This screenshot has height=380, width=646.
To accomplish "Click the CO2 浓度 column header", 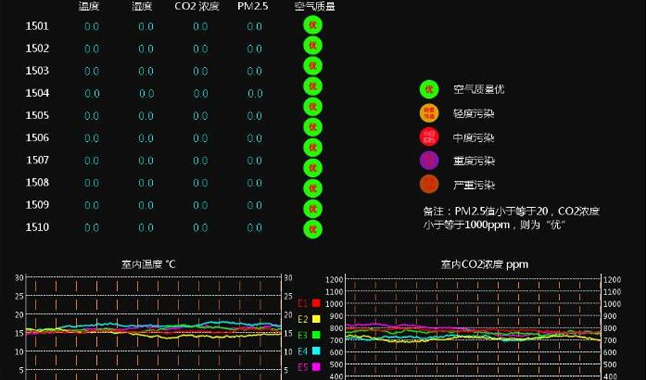I will pos(197,6).
